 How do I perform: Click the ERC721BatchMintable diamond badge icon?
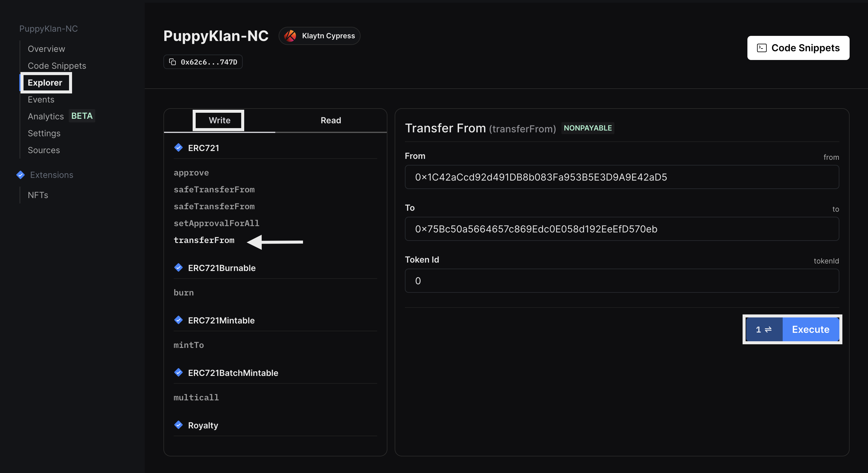[x=178, y=373]
